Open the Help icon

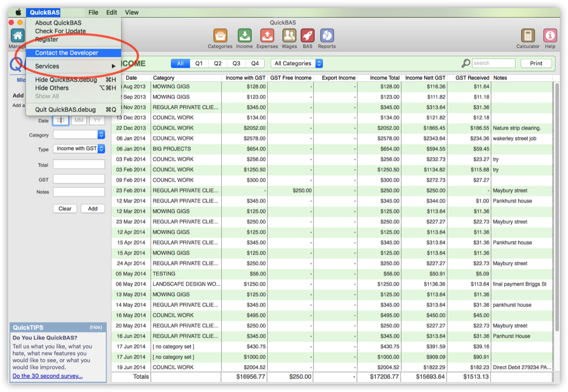click(550, 36)
